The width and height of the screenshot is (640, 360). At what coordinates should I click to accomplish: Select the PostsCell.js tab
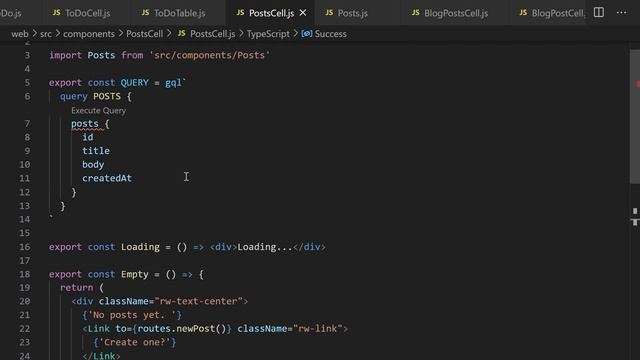(271, 13)
